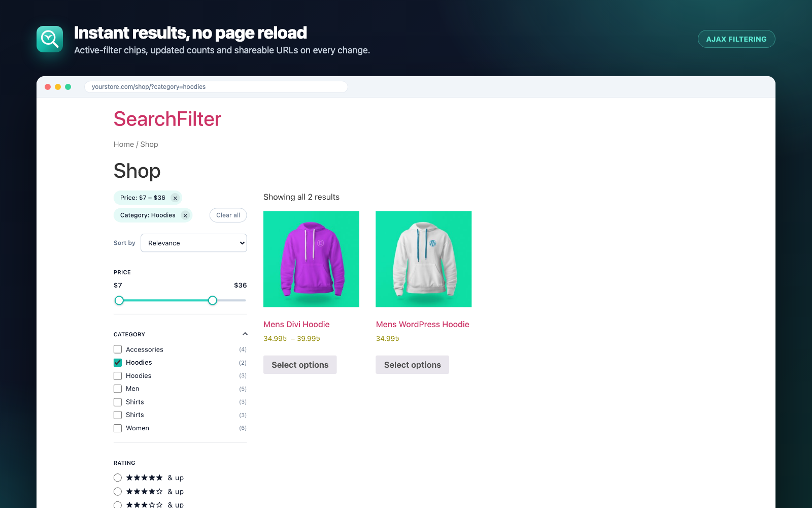Click the 'Instant results, no page reload' headline
This screenshot has width=812, height=508.
point(190,33)
